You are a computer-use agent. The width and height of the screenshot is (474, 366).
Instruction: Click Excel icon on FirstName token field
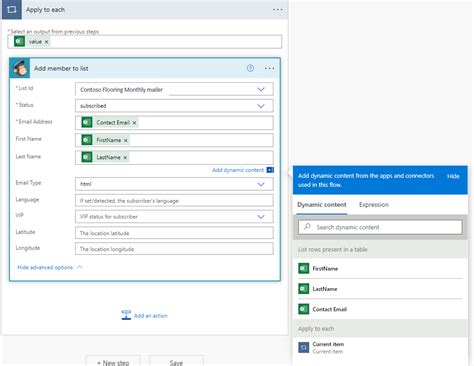click(x=87, y=140)
